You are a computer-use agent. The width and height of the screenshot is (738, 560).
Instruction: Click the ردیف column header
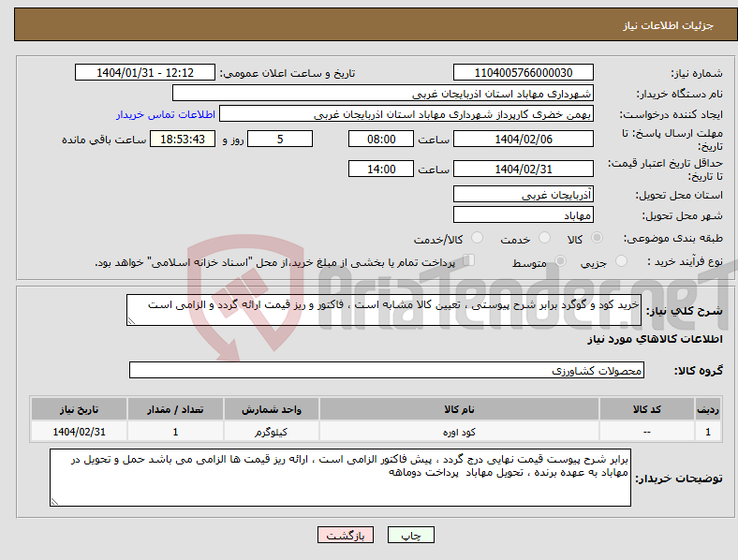pyautogui.click(x=708, y=409)
